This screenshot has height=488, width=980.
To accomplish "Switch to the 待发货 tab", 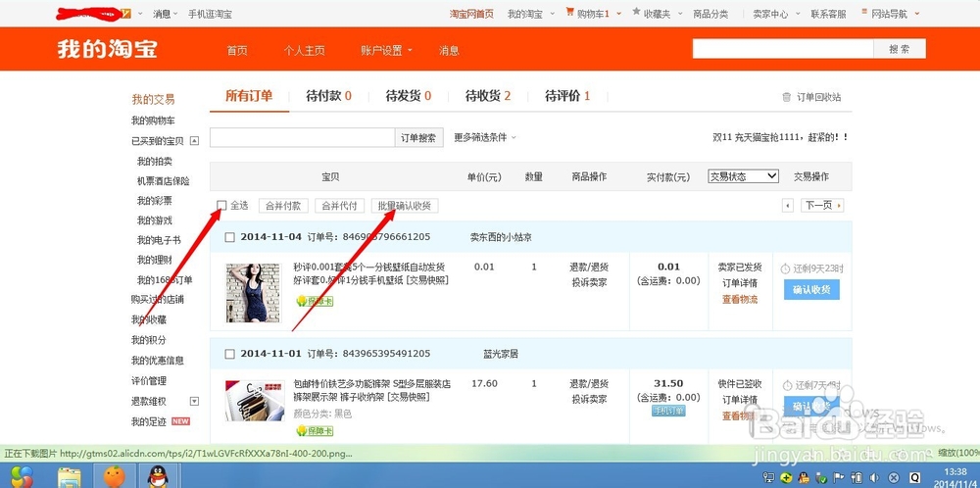I will (x=409, y=96).
